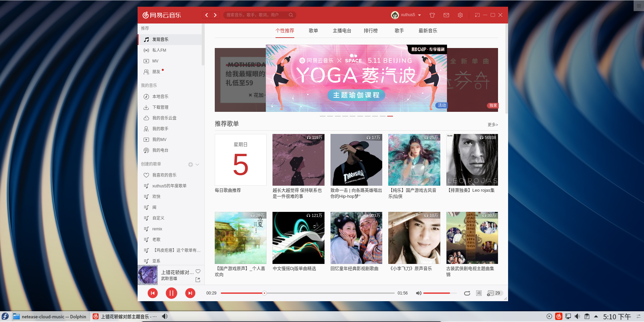Open 发现音乐 in the sidebar
Viewport: 644px width, 322px height.
[170, 40]
